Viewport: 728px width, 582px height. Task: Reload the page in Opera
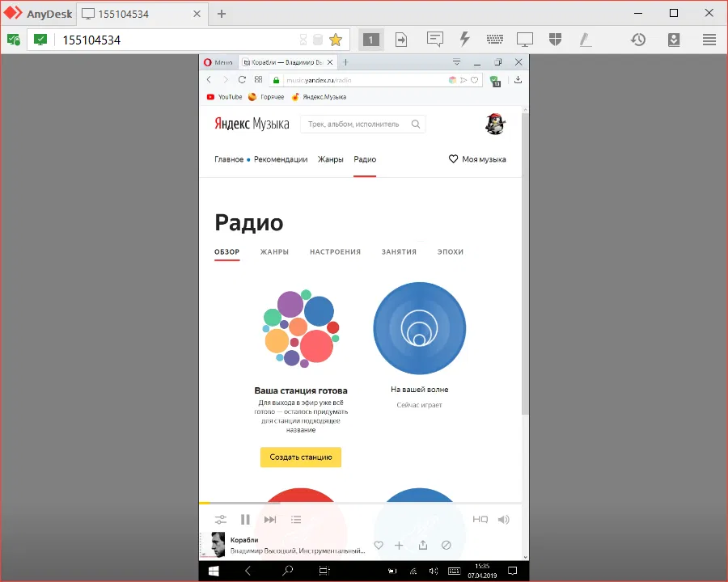coord(242,80)
